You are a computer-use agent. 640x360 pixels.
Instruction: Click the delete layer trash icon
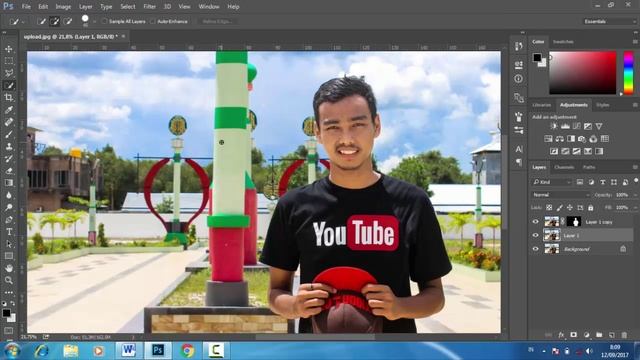[x=624, y=335]
